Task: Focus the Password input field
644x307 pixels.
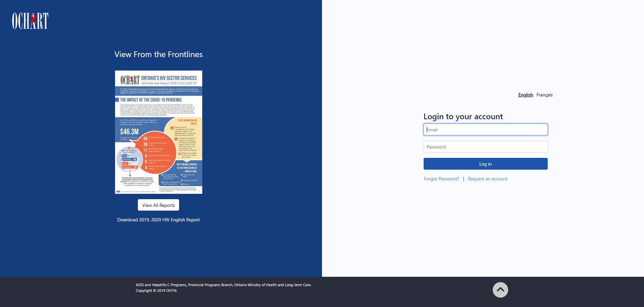Action: [x=485, y=147]
